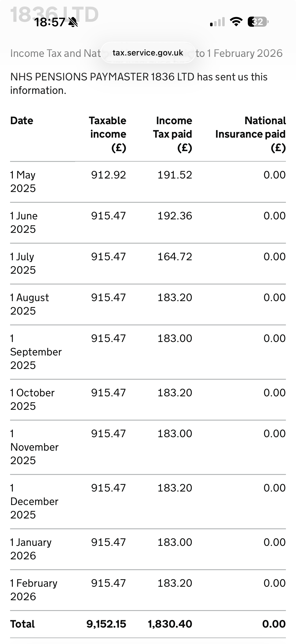Click the 192.36 income tax value
The image size is (296, 644).
(x=175, y=216)
